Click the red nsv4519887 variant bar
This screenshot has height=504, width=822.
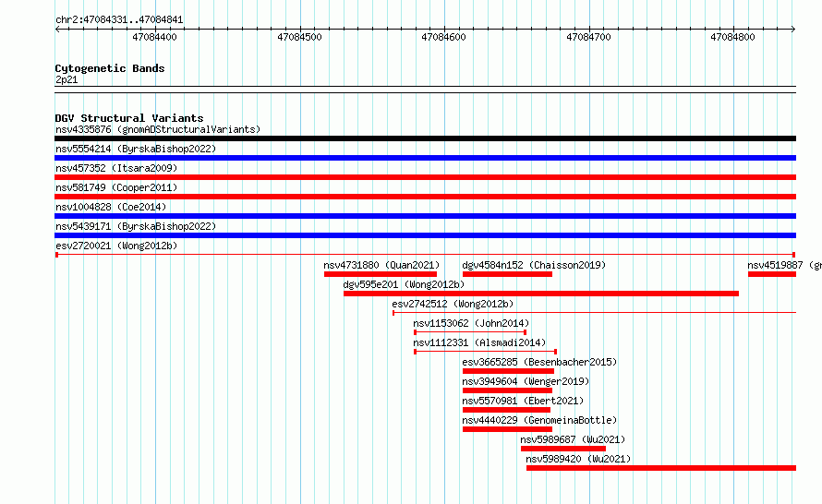tap(772, 274)
